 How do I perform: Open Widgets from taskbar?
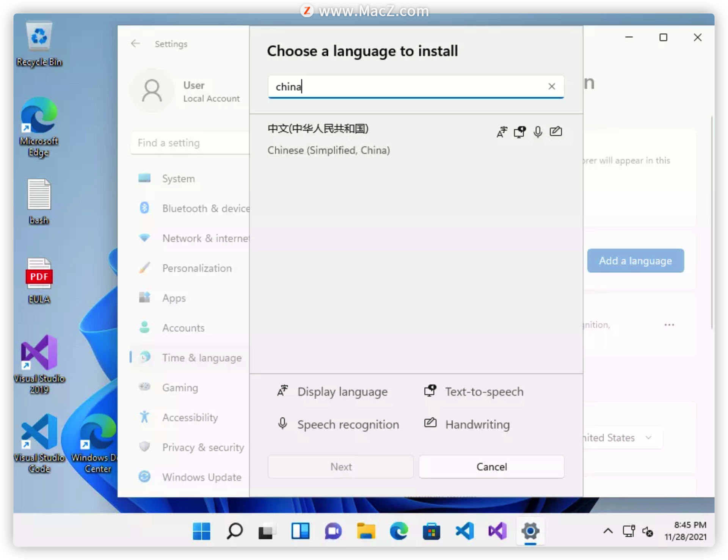[x=300, y=530]
